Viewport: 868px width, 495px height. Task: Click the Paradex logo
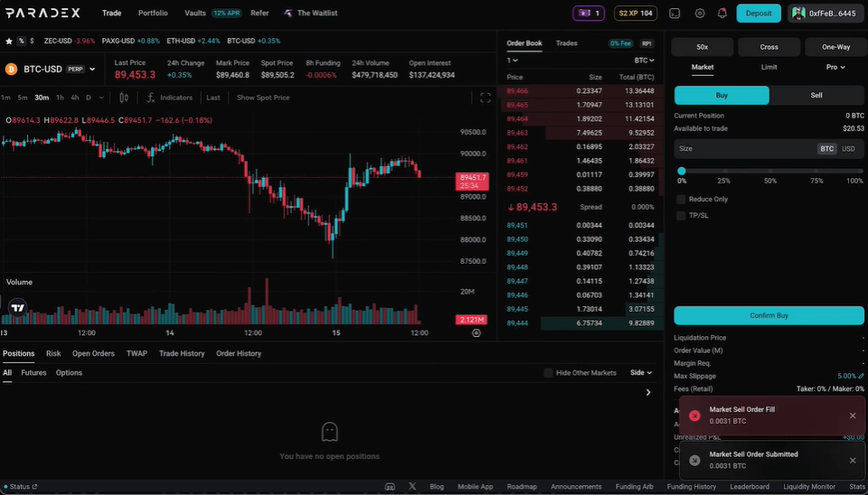coord(42,13)
